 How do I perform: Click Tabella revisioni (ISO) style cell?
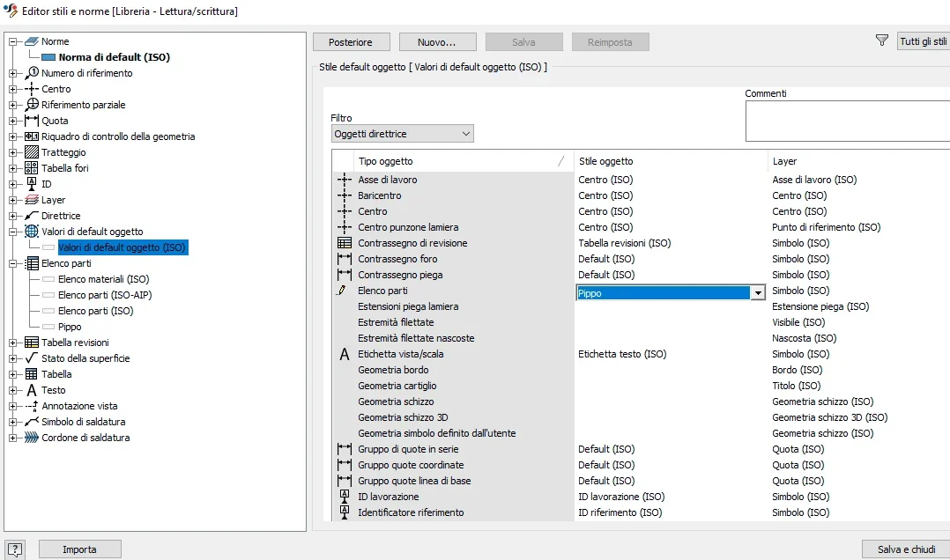click(x=625, y=243)
